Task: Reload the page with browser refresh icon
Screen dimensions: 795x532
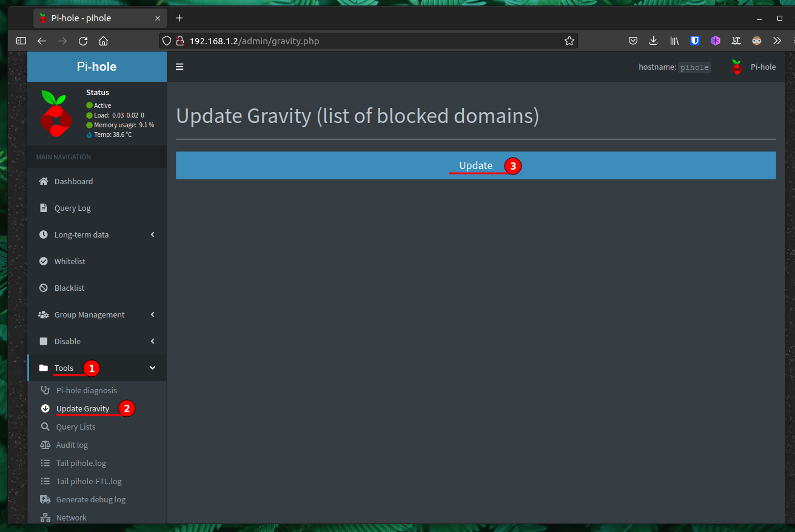Action: [x=83, y=41]
